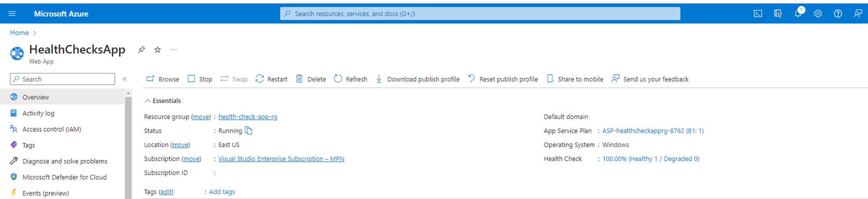This screenshot has height=199, width=868.
Task: Open the health-check-app-rg resource group link
Action: (247, 117)
